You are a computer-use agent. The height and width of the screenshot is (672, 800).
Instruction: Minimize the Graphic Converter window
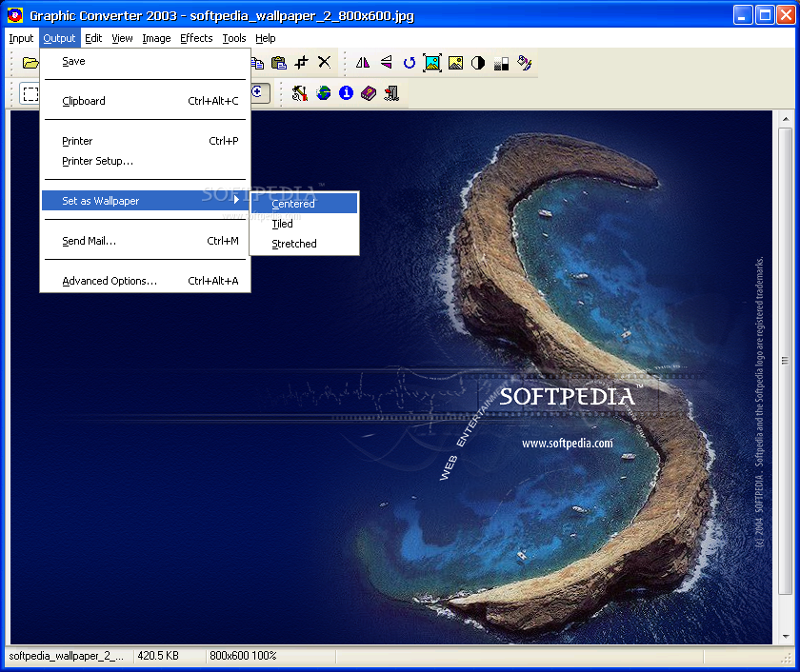coord(743,15)
